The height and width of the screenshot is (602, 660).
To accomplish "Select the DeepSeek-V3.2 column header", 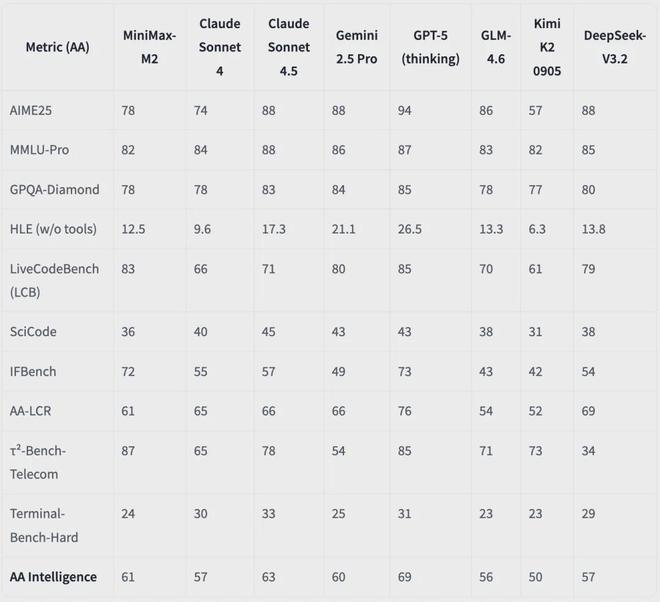I will coord(612,48).
